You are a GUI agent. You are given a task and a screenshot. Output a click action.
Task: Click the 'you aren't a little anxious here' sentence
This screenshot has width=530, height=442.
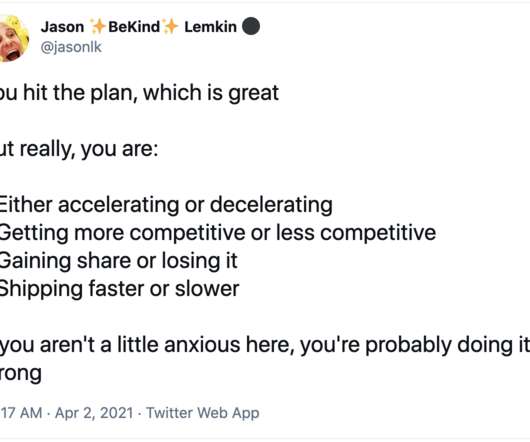pos(146,345)
